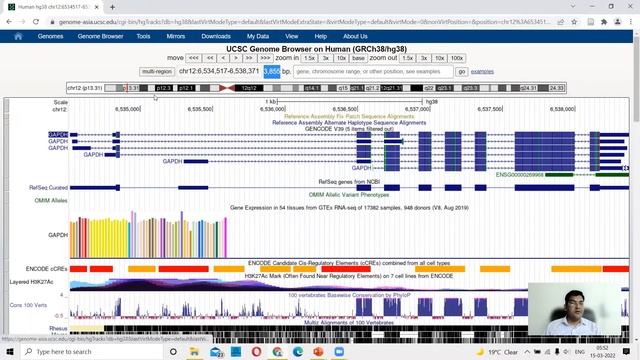Viewport: 640px width, 360px height.
Task: Open Opera browser from taskbar
Action: click(256, 351)
